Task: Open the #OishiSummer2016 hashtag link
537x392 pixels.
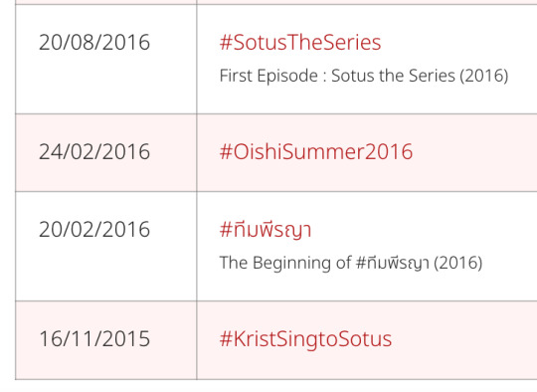Action: point(316,152)
